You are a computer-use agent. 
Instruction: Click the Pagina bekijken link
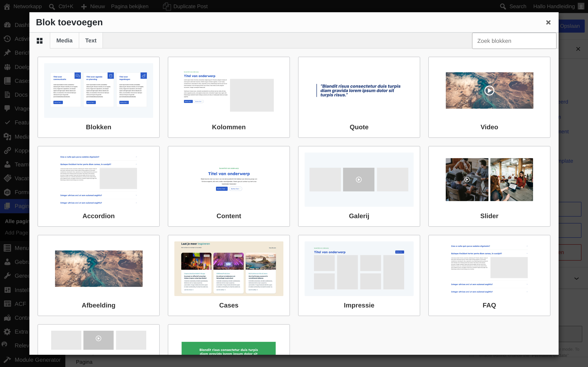coord(130,6)
